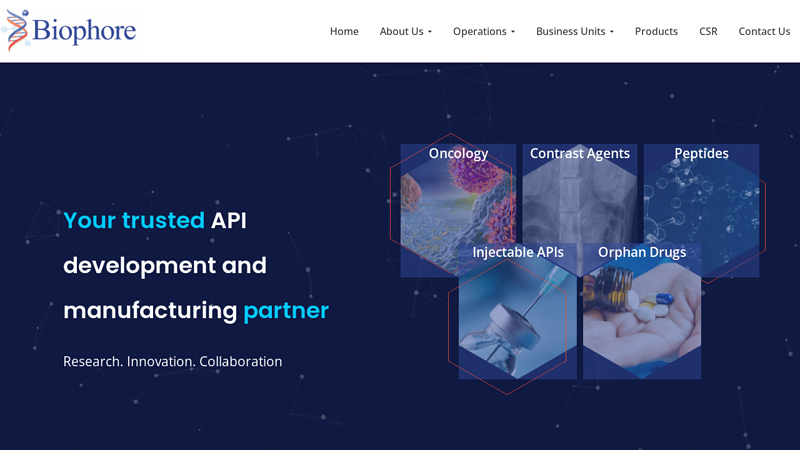800x450 pixels.
Task: Click the 'development and' headline line
Action: pyautogui.click(x=165, y=265)
